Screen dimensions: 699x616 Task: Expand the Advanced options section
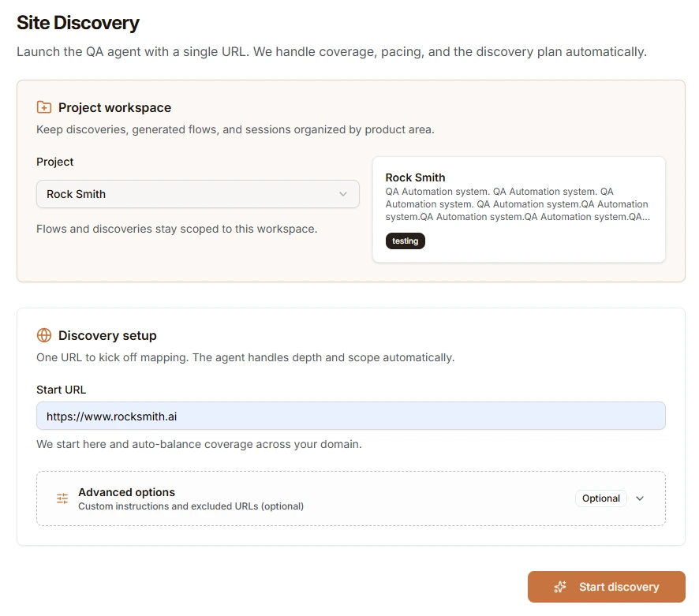[350, 498]
